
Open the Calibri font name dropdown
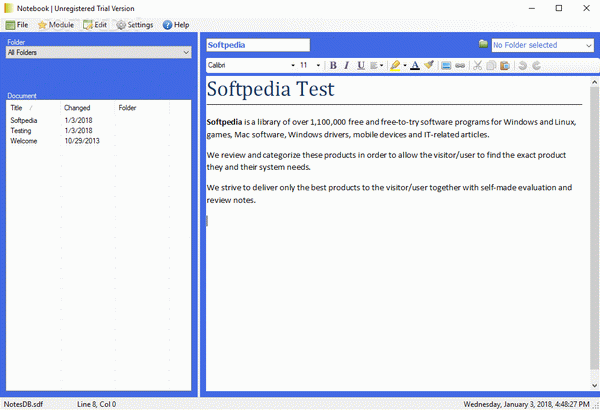pyautogui.click(x=293, y=65)
